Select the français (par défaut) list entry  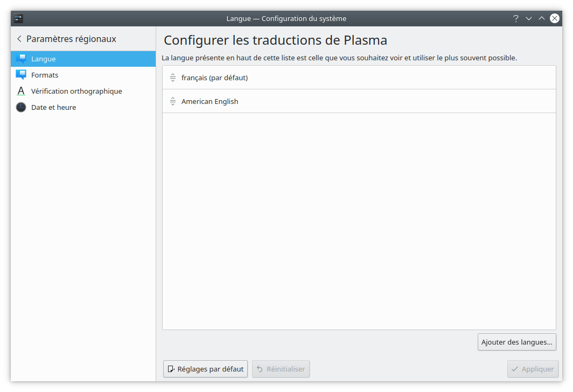214,78
